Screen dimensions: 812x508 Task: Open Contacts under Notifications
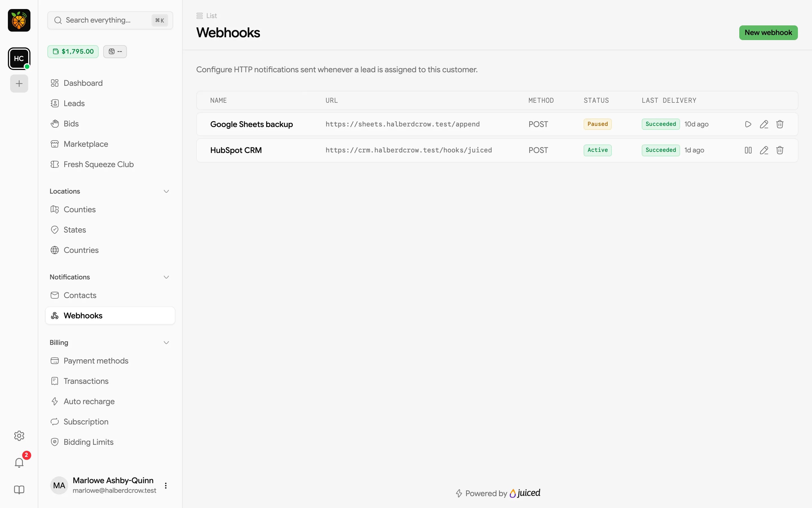(110, 295)
